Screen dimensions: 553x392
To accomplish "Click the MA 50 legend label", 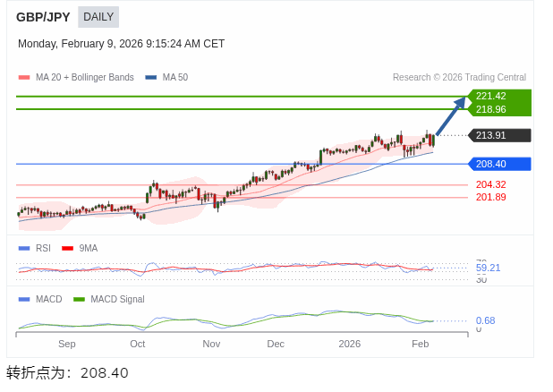I will pos(174,77).
